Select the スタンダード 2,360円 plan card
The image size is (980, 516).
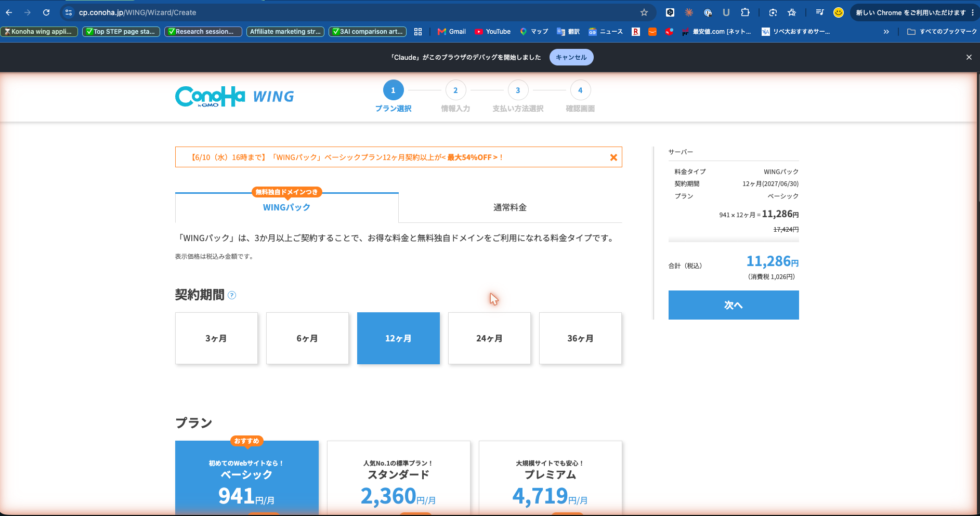(x=399, y=478)
